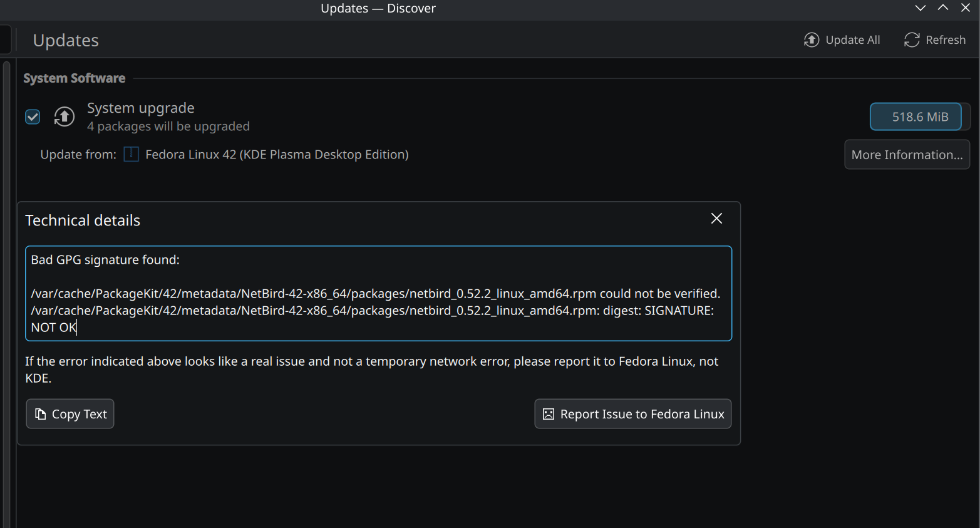Click inside the Bad GPG signature text box
Image resolution: width=980 pixels, height=528 pixels.
[x=378, y=294]
